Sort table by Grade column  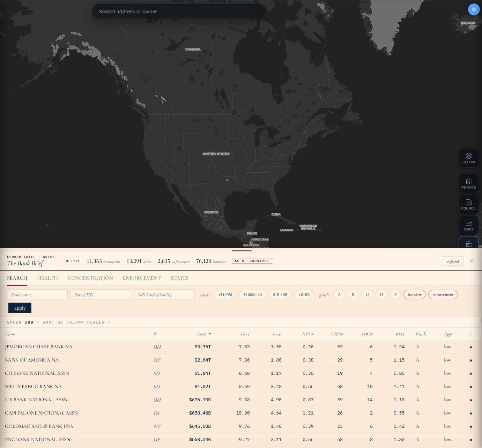tap(421, 334)
